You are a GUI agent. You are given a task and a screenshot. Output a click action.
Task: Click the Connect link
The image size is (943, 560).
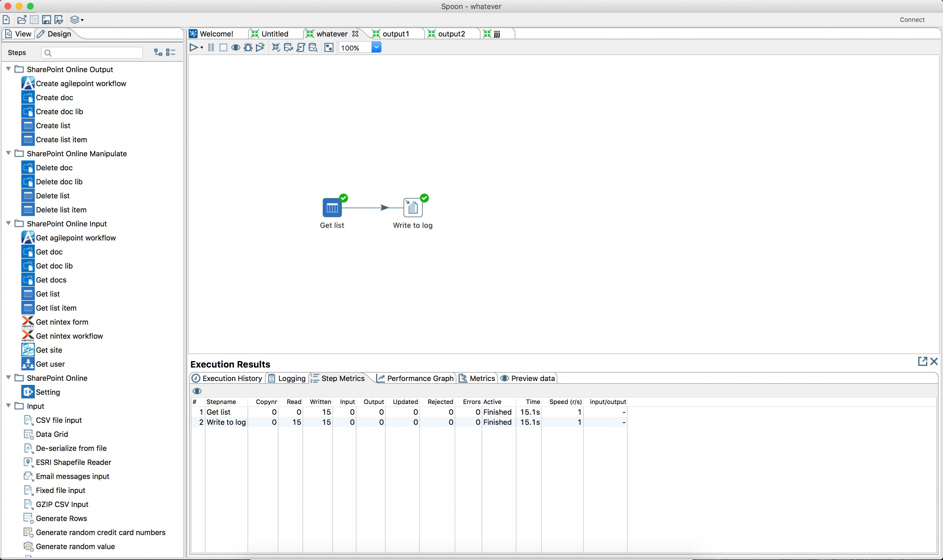[x=912, y=20]
